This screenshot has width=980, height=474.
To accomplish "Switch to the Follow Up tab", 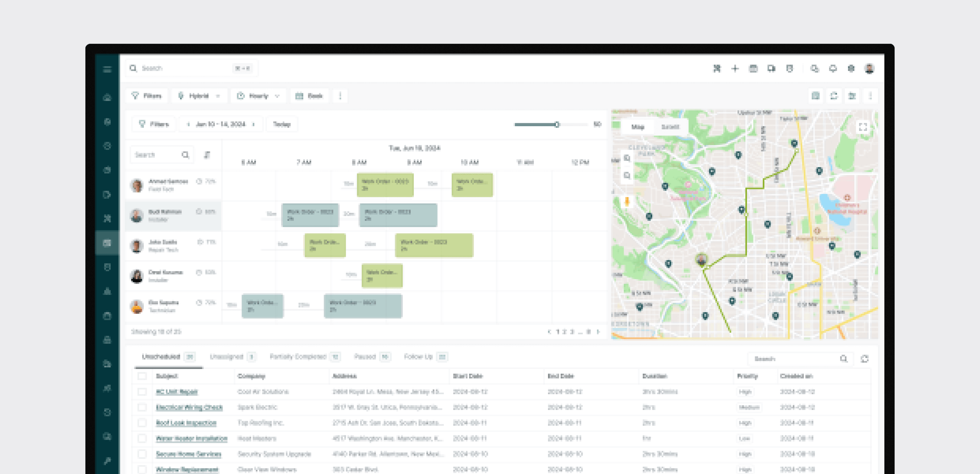I will 426,357.
